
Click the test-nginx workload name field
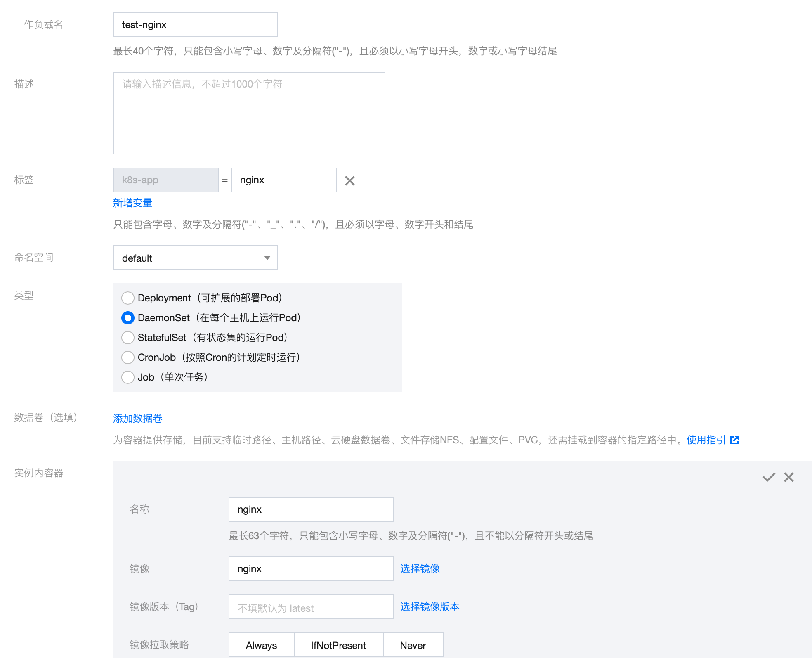click(x=195, y=24)
